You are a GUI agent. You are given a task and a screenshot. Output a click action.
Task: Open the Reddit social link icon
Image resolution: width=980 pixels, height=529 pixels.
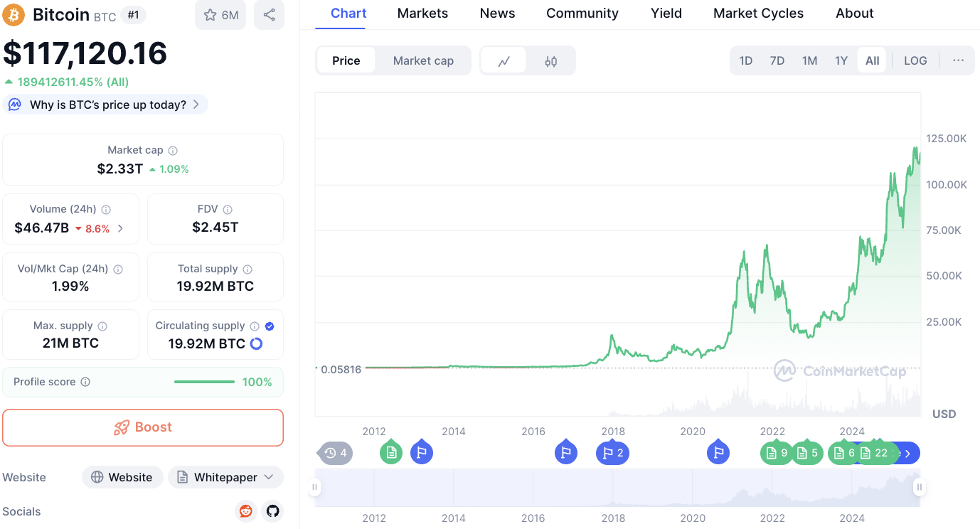click(246, 511)
